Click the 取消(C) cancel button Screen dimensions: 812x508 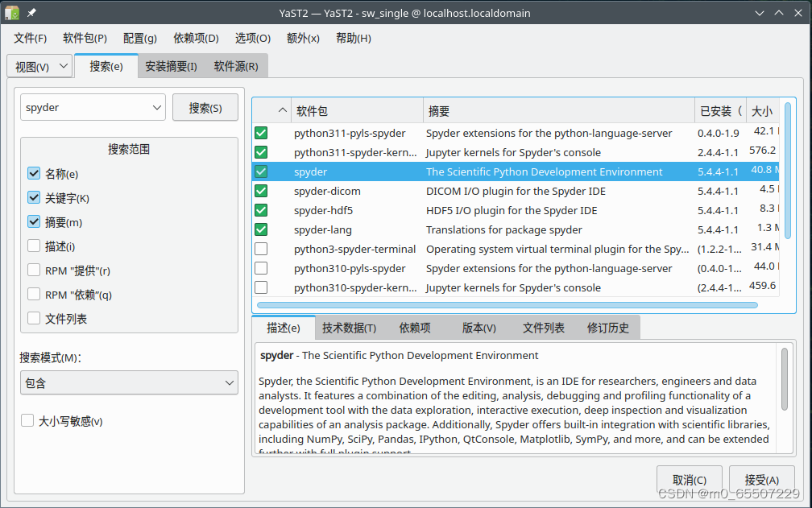point(690,480)
